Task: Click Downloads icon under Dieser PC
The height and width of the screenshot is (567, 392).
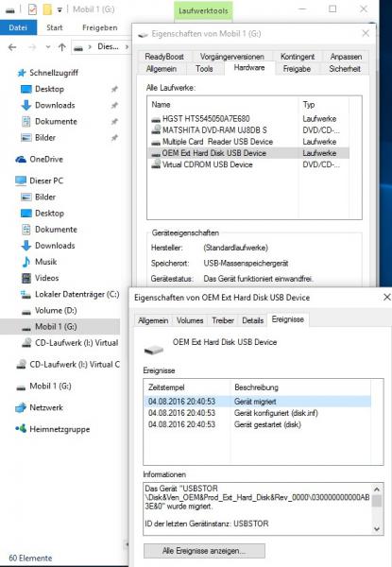Action: pyautogui.click(x=26, y=246)
